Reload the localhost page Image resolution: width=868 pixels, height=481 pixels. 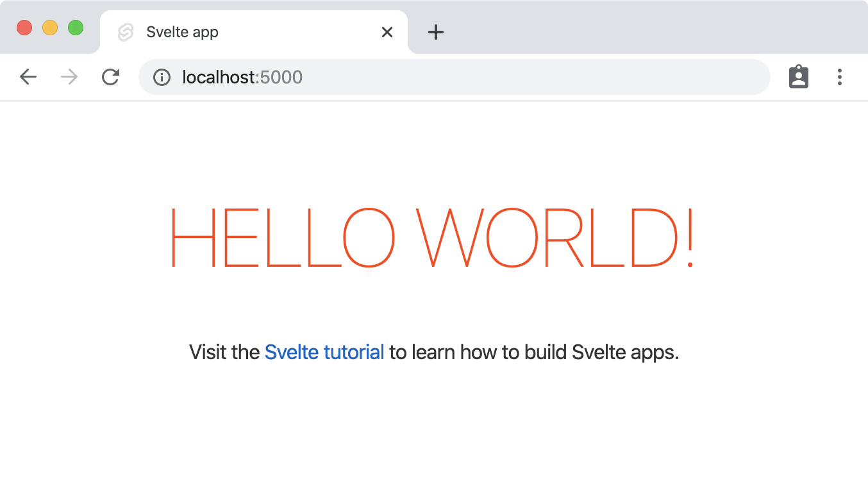pyautogui.click(x=111, y=78)
